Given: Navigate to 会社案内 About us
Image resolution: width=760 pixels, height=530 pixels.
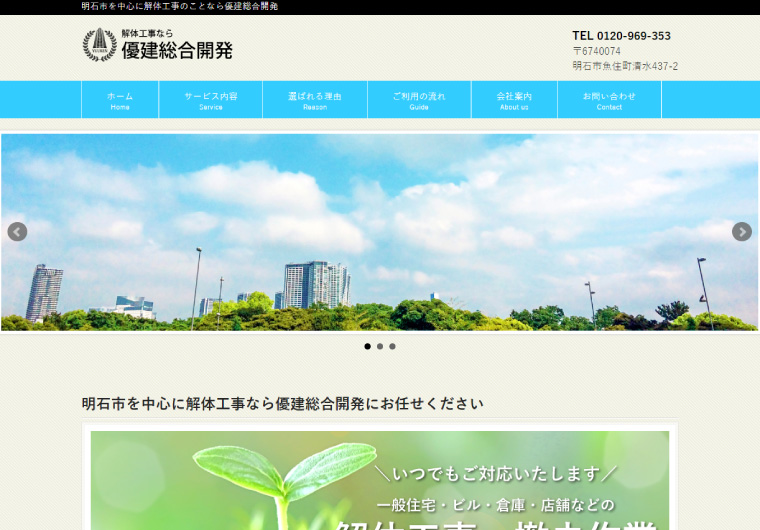Looking at the screenshot, I should pyautogui.click(x=514, y=100).
